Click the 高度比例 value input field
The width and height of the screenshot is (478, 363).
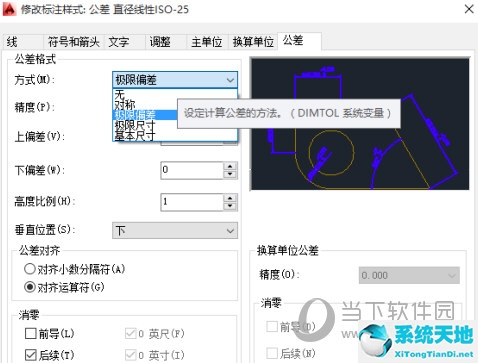point(192,202)
